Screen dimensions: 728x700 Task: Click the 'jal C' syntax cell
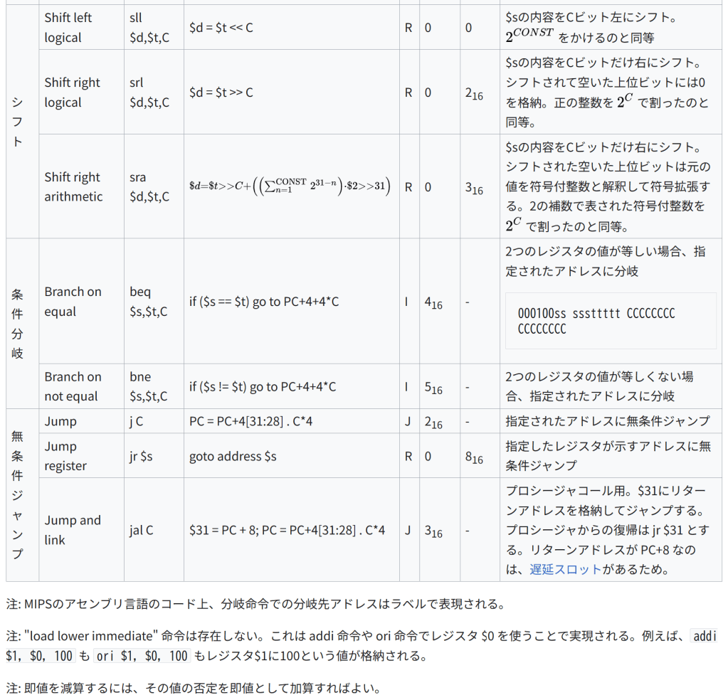point(141,530)
